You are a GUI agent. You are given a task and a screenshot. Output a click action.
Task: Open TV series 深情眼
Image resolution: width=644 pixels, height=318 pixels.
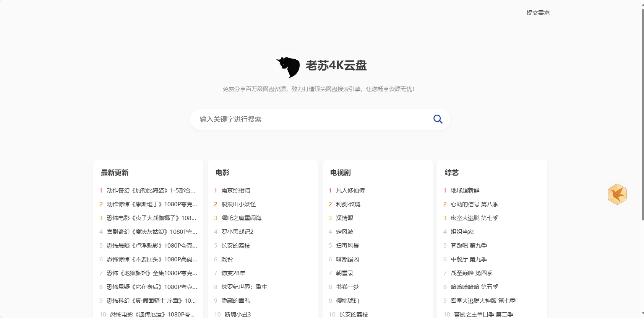click(x=345, y=218)
